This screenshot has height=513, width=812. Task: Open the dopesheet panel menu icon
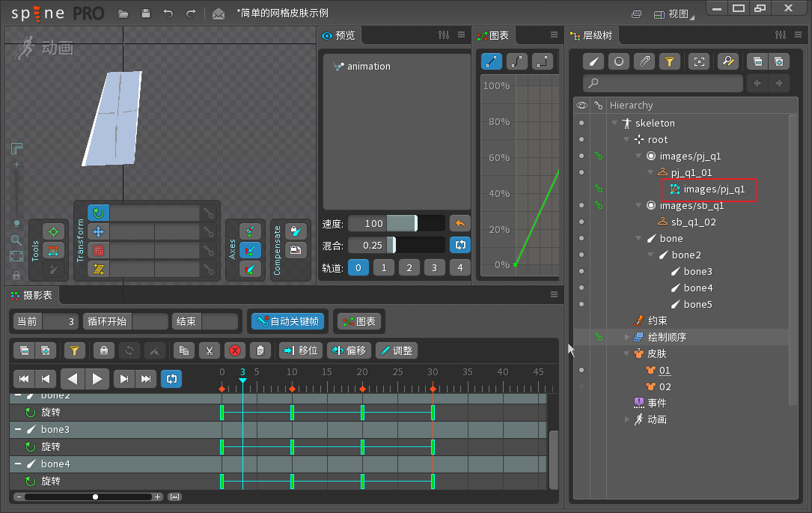coord(554,295)
